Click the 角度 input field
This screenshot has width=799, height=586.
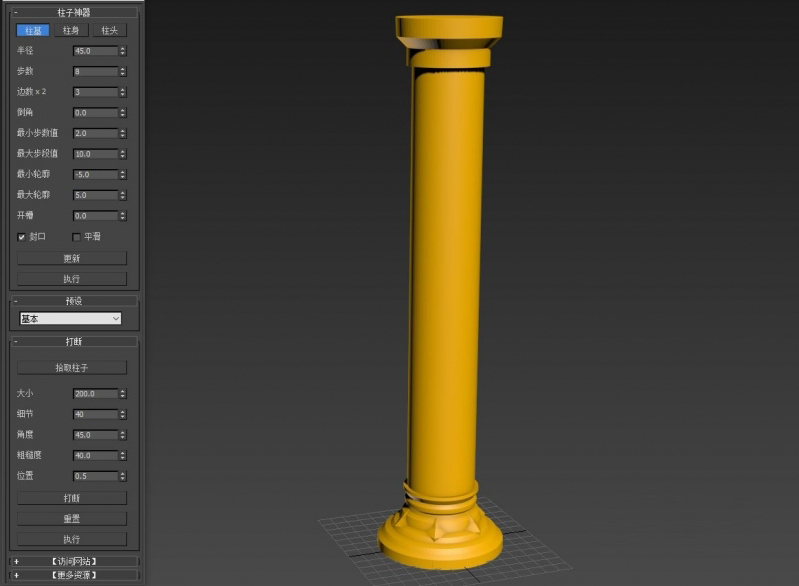94,435
